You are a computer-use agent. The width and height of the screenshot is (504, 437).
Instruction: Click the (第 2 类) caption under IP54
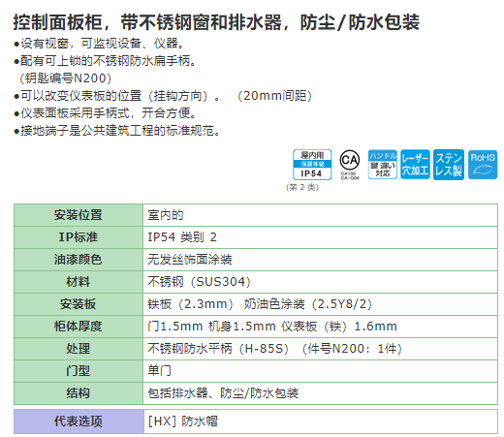[302, 187]
